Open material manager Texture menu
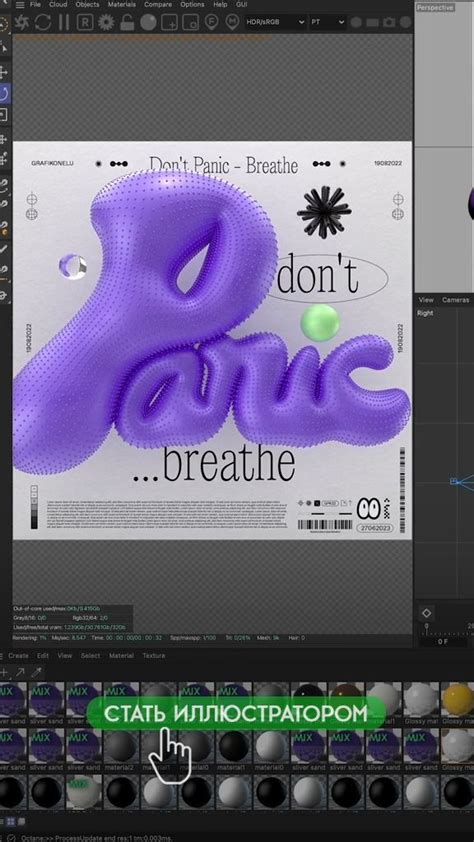Viewport: 474px width, 842px height. pyautogui.click(x=154, y=656)
